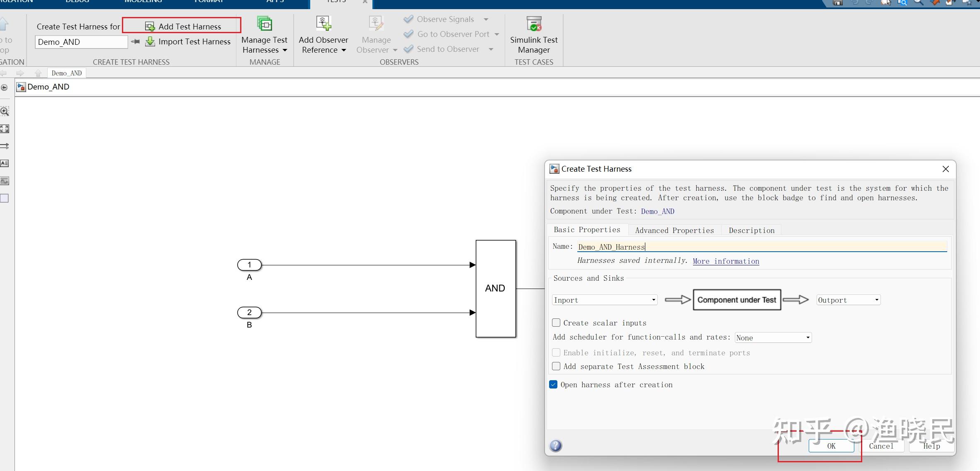Enable Create scalar inputs
Image resolution: width=980 pixels, height=471 pixels.
(556, 323)
